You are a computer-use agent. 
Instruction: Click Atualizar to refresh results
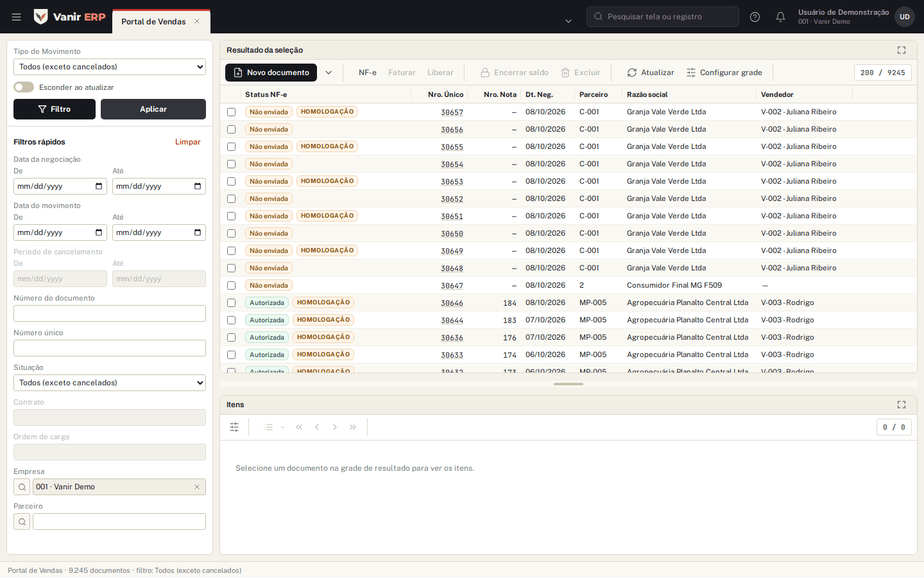point(651,73)
